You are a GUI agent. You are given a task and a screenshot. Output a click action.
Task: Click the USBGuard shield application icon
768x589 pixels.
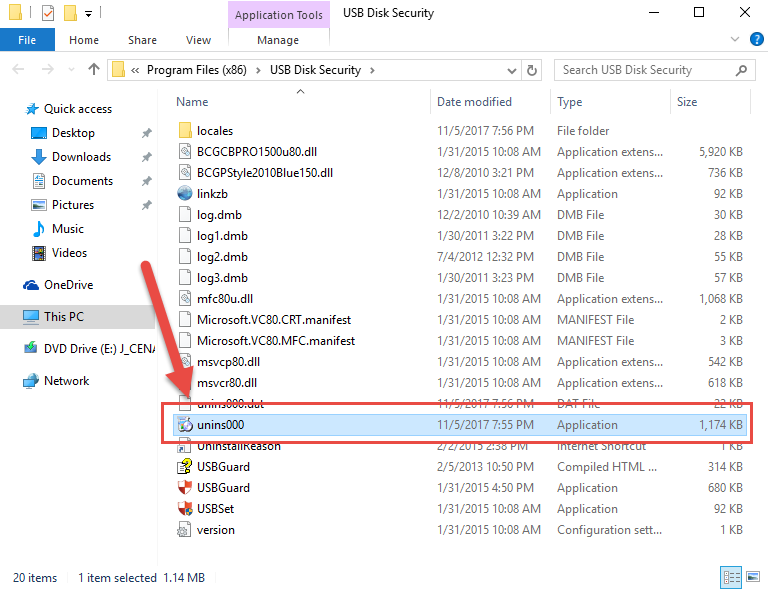click(x=185, y=488)
